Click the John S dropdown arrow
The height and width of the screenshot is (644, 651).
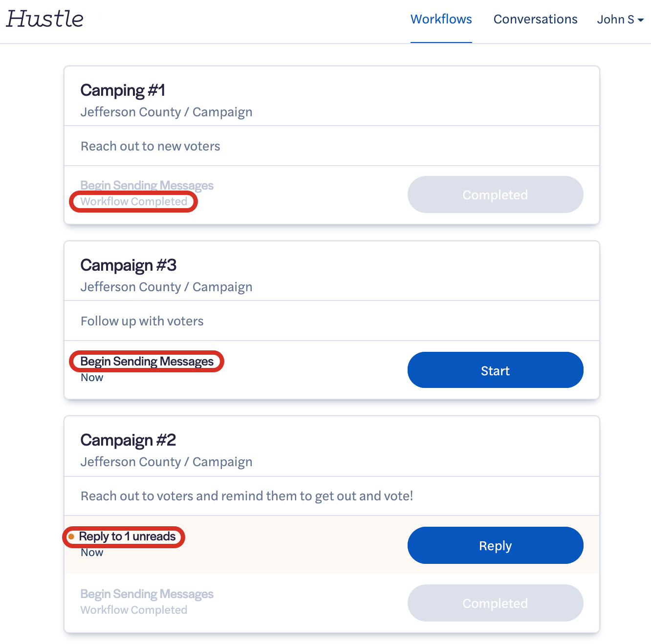640,20
